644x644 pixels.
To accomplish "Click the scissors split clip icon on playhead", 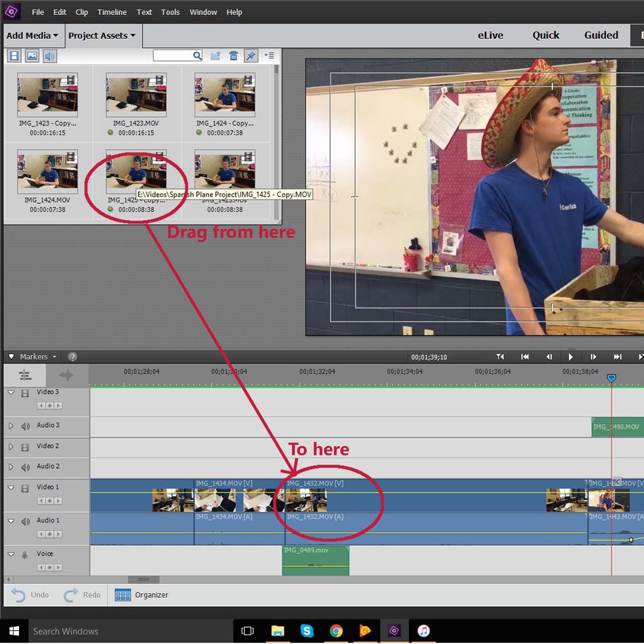I will pos(616,482).
